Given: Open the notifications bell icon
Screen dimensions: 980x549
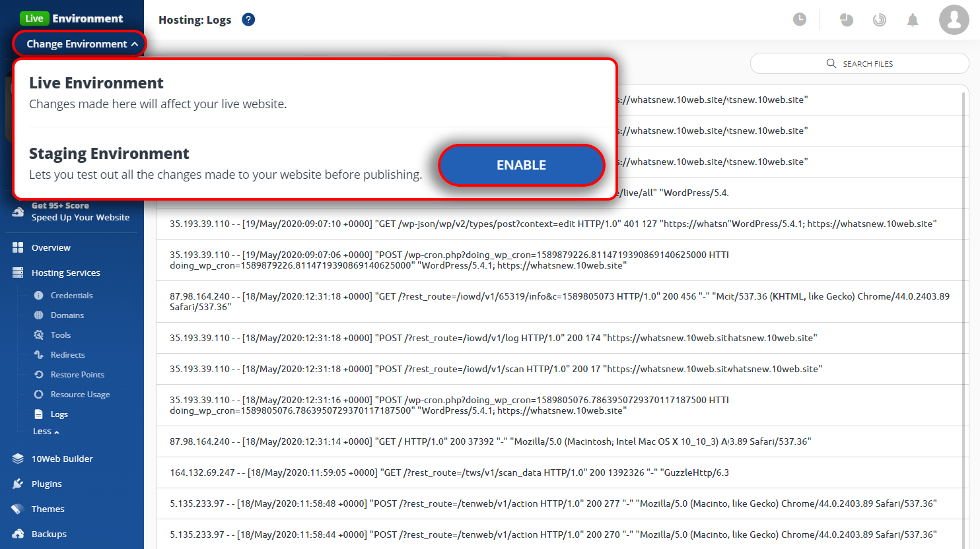Looking at the screenshot, I should click(x=913, y=20).
